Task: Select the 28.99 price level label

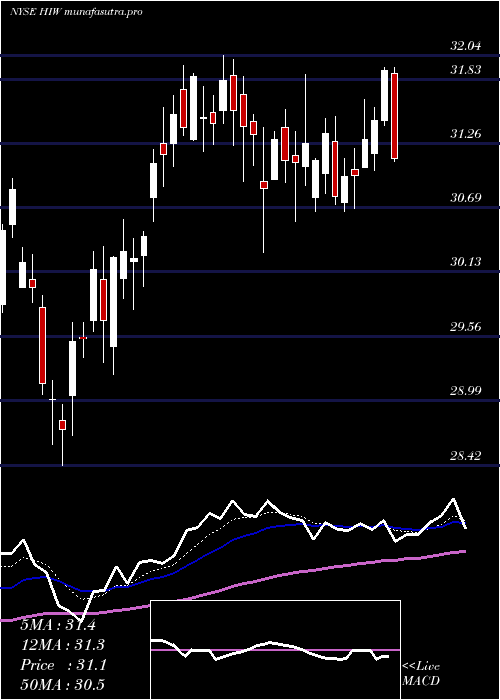Action: (466, 391)
